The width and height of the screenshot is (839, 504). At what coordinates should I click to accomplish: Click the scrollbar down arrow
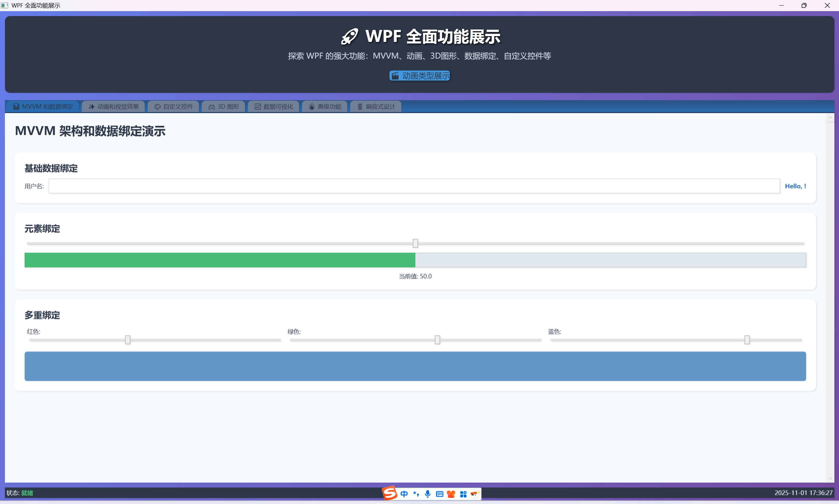pyautogui.click(x=830, y=478)
